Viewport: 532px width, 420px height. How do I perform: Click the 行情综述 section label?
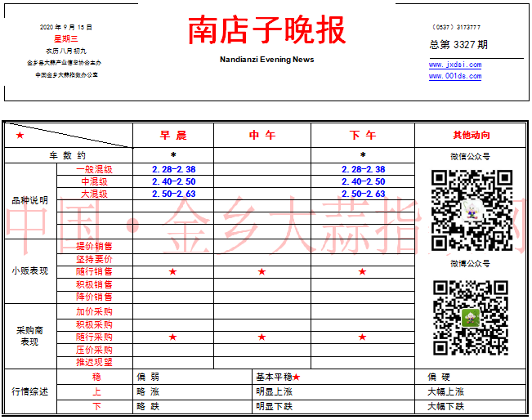tap(30, 392)
